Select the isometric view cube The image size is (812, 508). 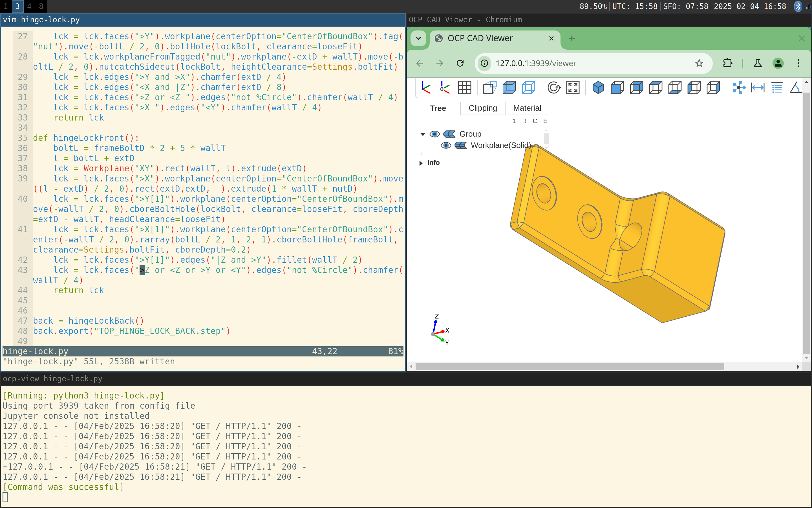[598, 88]
